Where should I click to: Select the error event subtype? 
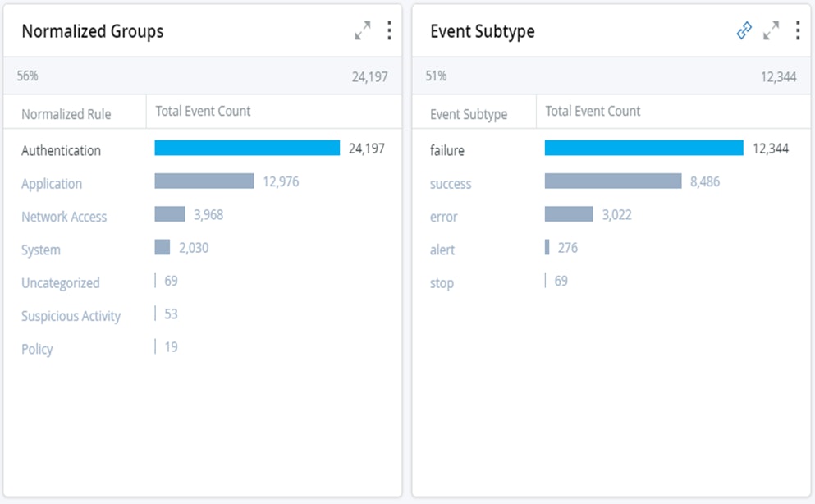[x=444, y=217]
